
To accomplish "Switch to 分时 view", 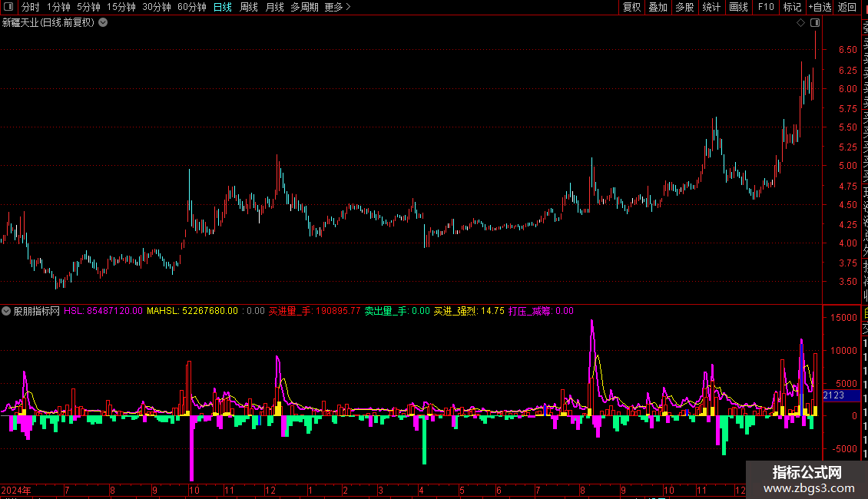I will 31,7.
